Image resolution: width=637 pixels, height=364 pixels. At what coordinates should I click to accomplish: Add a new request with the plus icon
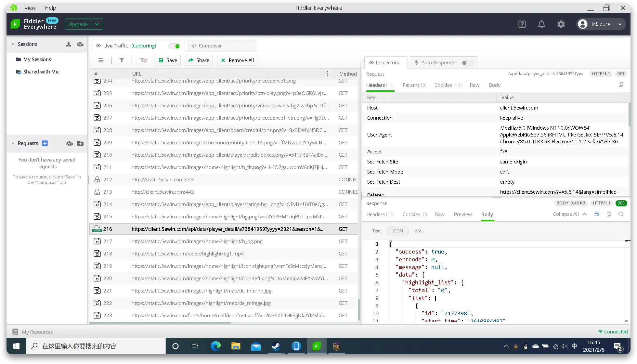click(45, 143)
